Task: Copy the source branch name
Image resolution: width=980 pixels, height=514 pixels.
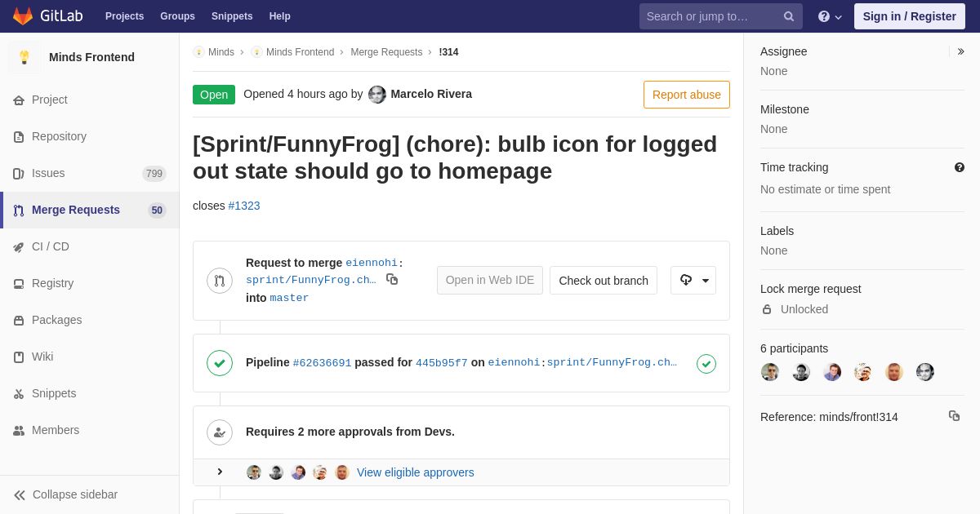Action: coord(392,279)
